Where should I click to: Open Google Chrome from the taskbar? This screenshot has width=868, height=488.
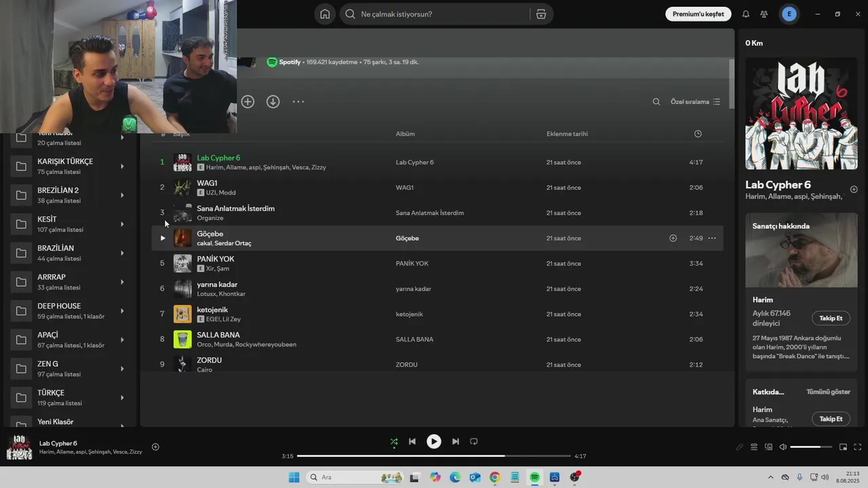click(494, 477)
